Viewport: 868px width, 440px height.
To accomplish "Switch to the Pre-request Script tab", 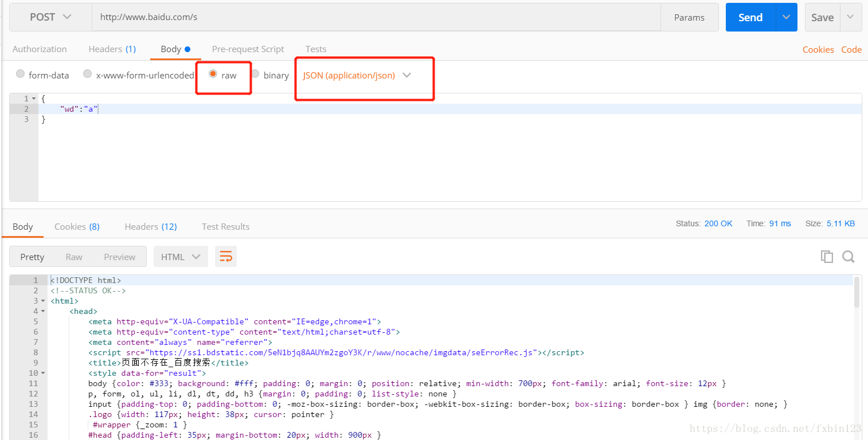I will click(248, 49).
